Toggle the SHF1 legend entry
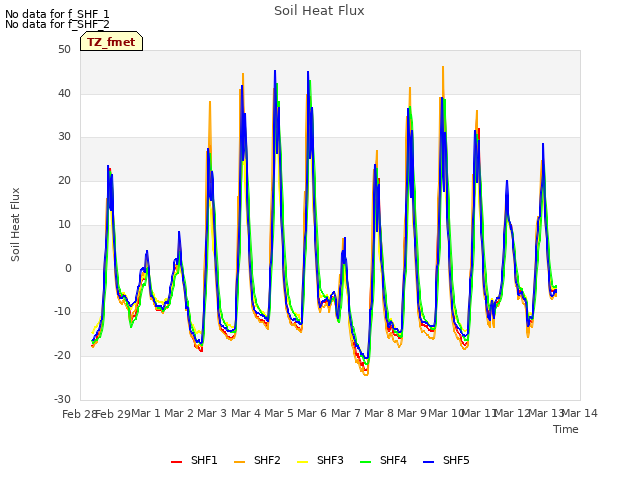This screenshot has height=480, width=640. click(194, 460)
